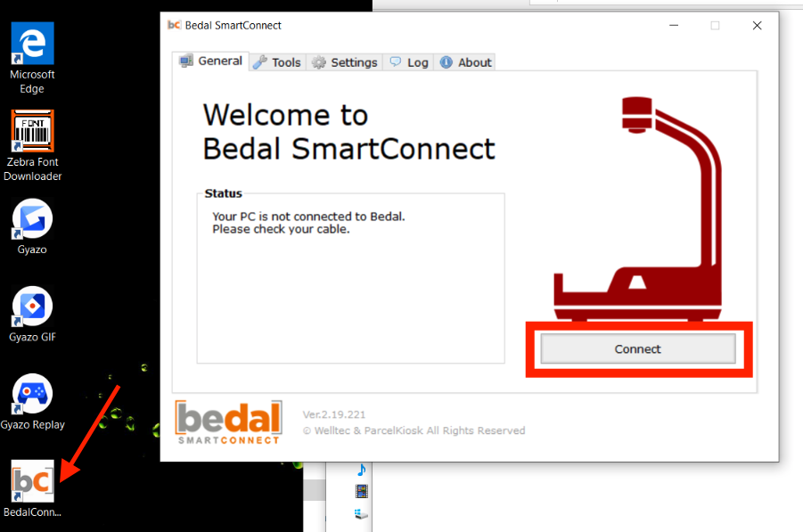Switch to the Log tab

pos(409,62)
